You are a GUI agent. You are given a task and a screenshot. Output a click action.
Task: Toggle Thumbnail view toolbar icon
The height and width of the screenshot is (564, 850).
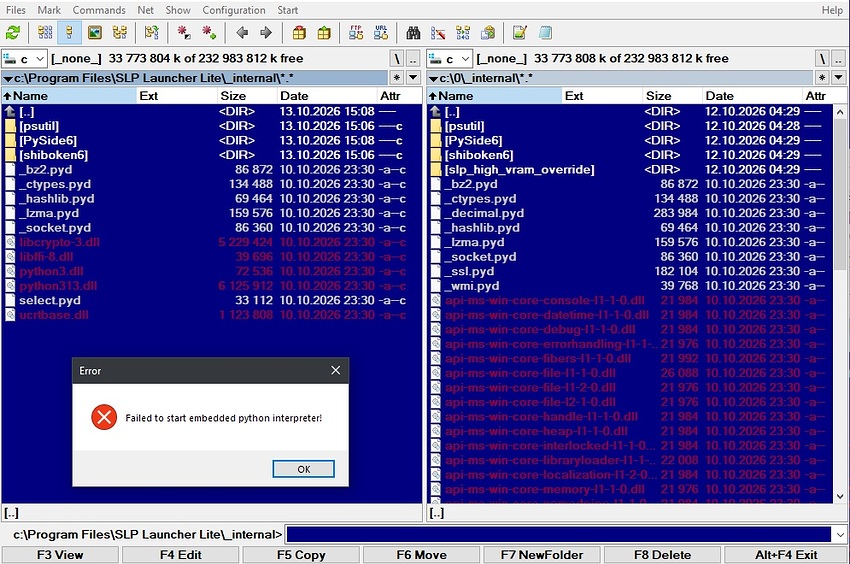tap(94, 33)
